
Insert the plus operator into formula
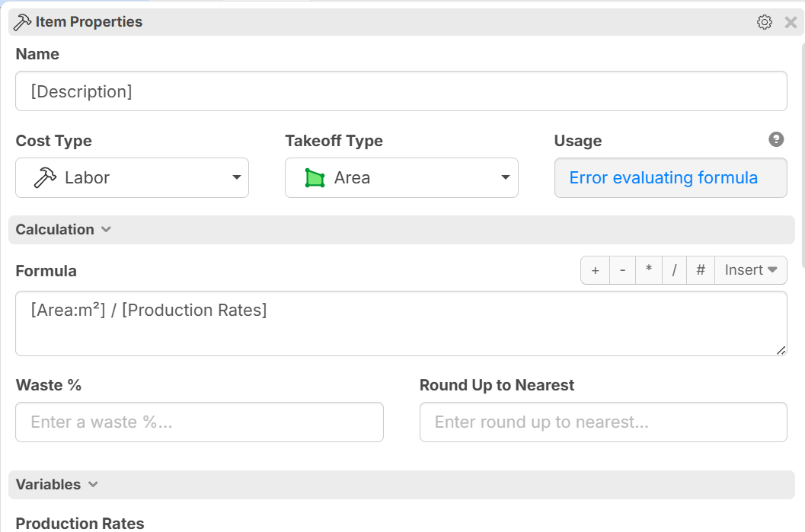tap(595, 270)
